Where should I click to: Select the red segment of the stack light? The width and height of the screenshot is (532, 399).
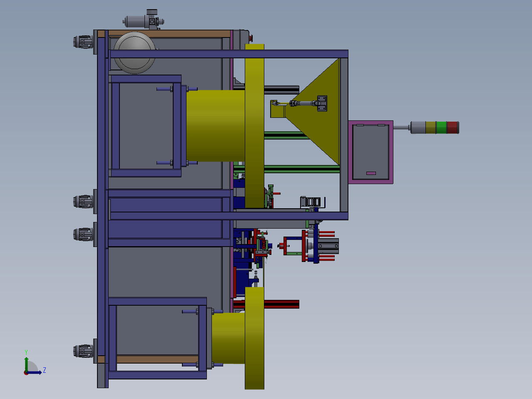pos(452,127)
